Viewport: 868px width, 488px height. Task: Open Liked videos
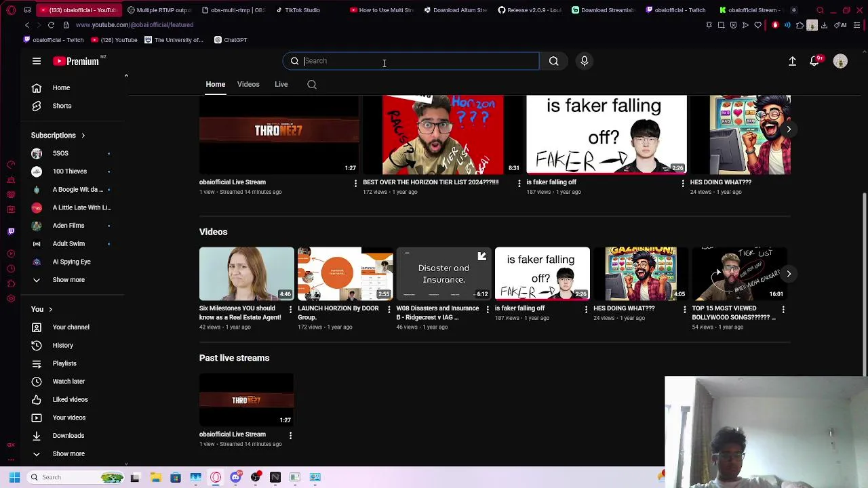click(70, 399)
